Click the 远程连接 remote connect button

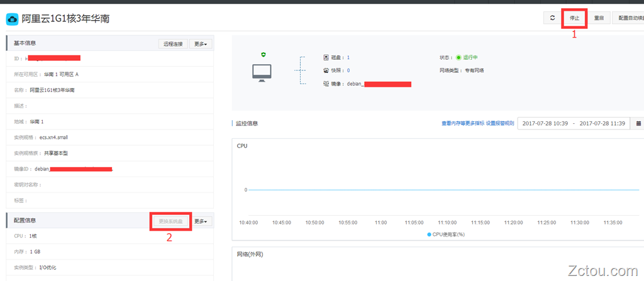click(x=173, y=44)
